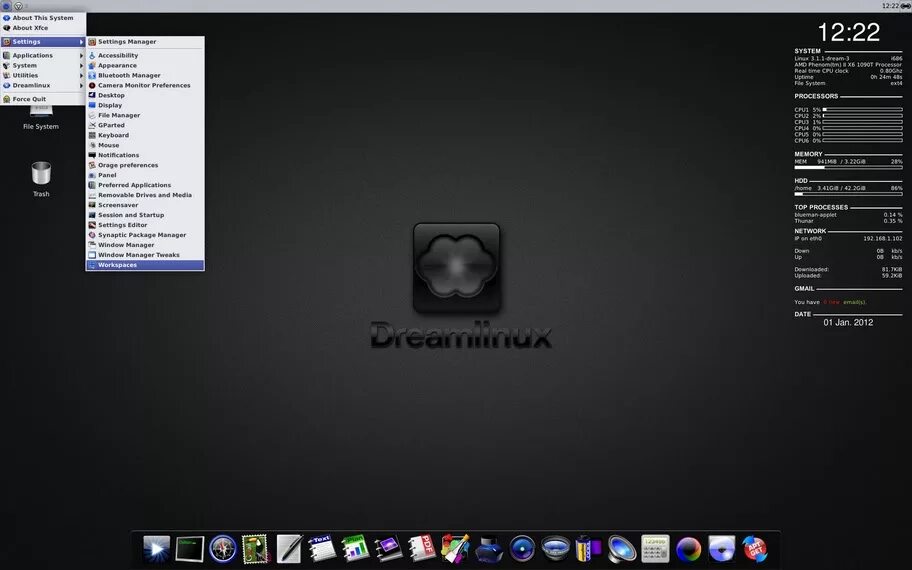
Task: Launch the presentation notebook dock icon
Action: tap(388, 548)
